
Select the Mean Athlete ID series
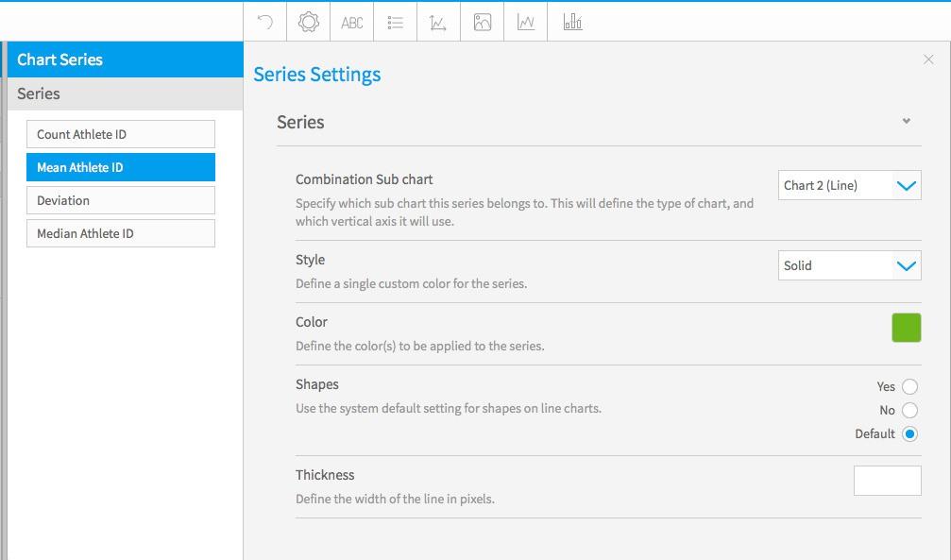(121, 167)
